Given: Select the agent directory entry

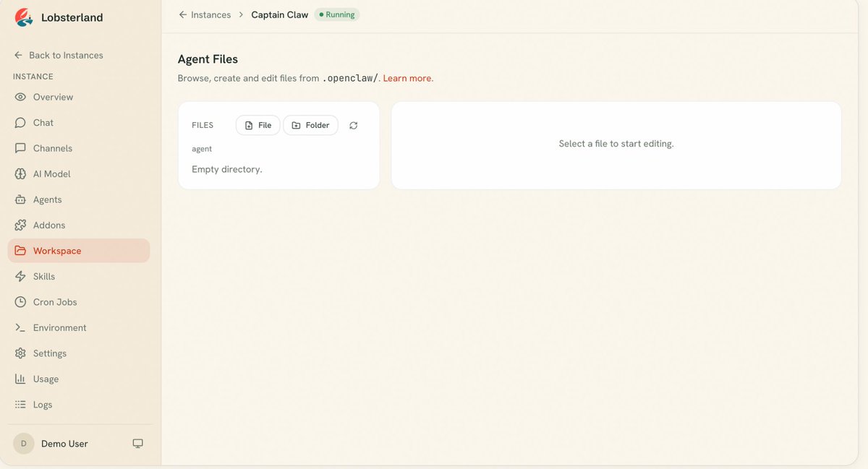Looking at the screenshot, I should (202, 149).
